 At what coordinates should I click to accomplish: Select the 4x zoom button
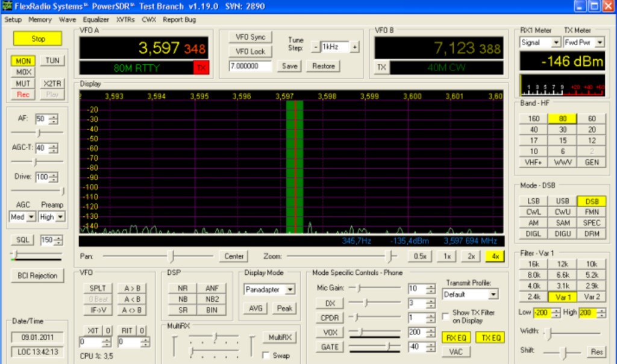tap(494, 256)
